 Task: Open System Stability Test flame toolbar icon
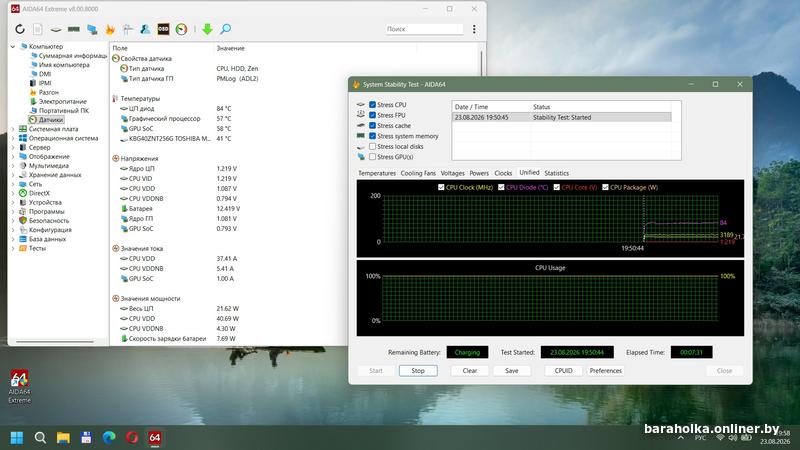coord(110,29)
